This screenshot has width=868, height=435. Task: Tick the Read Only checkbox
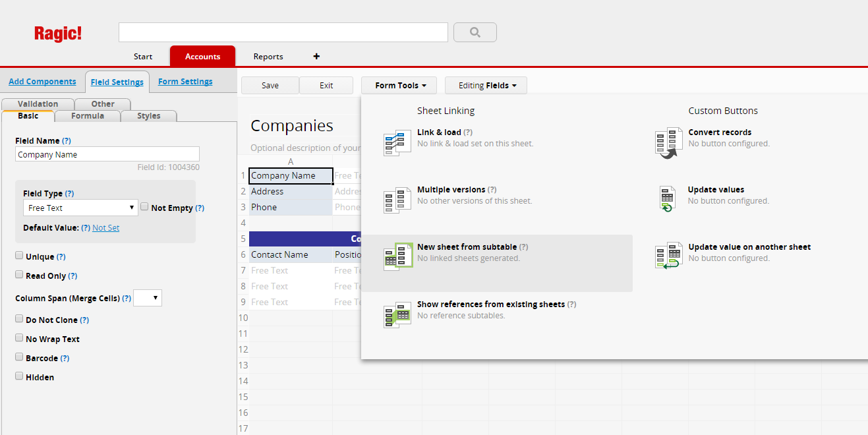(19, 275)
